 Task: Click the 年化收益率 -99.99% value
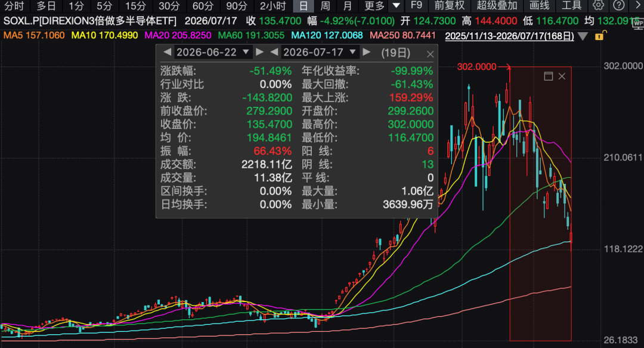pyautogui.click(x=411, y=71)
